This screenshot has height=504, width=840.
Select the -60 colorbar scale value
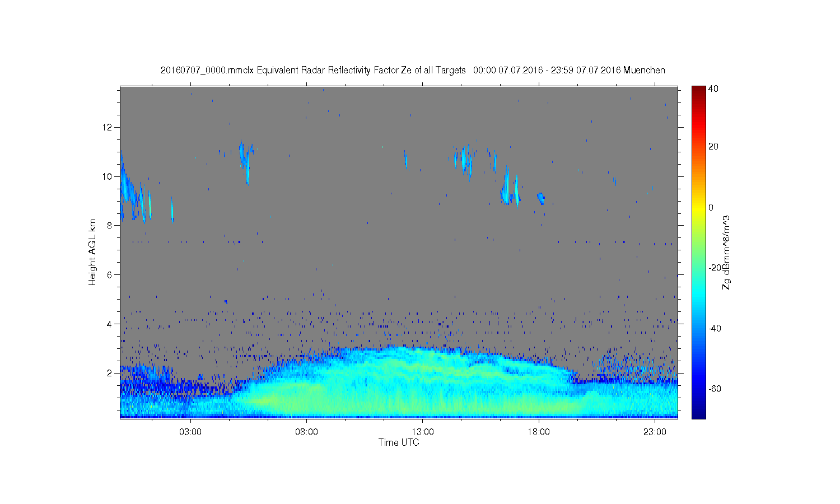click(x=715, y=389)
